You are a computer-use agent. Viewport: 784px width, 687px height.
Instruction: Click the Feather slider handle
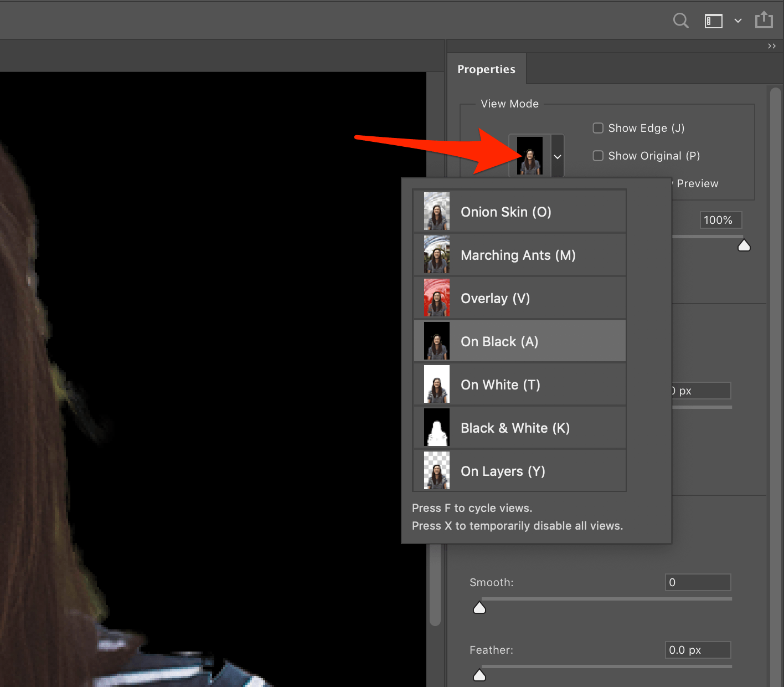(x=479, y=675)
